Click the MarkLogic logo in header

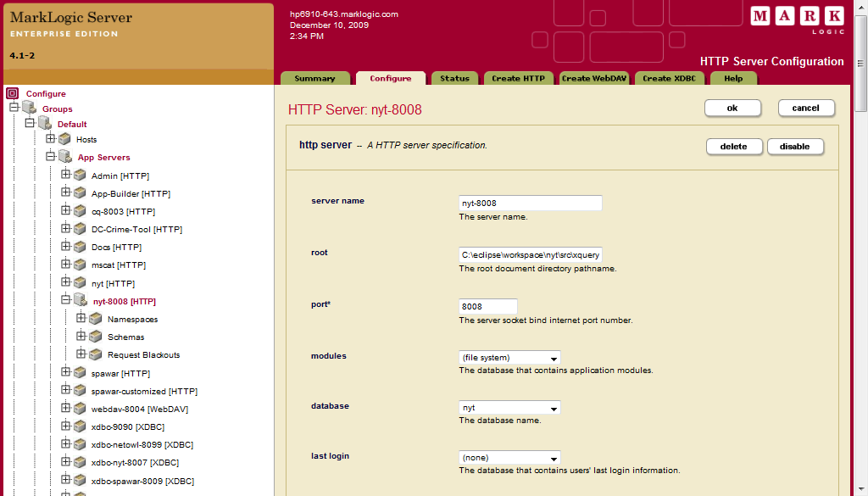(x=798, y=20)
